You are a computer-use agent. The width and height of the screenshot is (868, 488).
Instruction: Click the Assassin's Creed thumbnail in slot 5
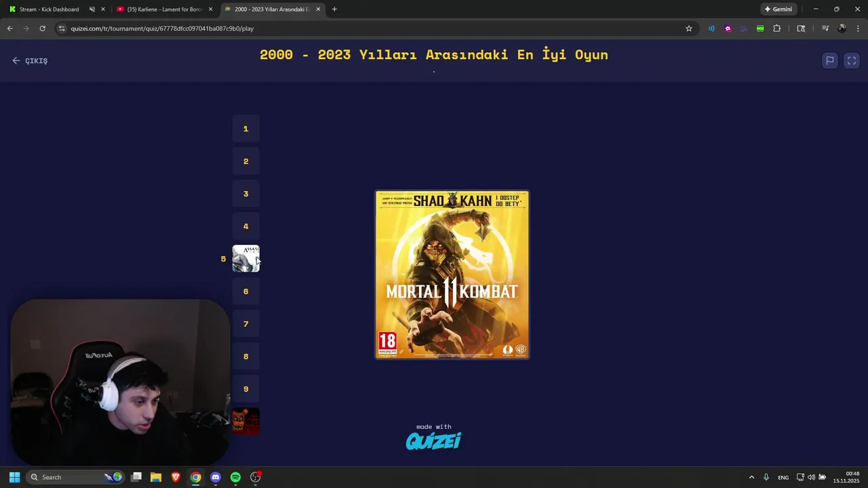[x=246, y=259]
